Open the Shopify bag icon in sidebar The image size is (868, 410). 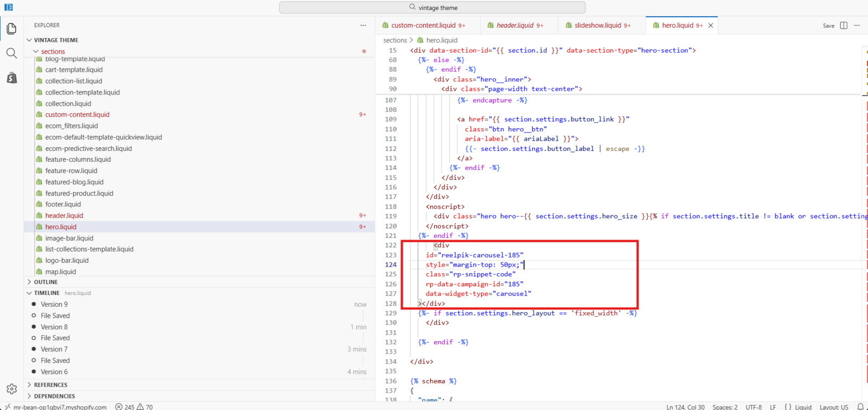pyautogui.click(x=11, y=78)
